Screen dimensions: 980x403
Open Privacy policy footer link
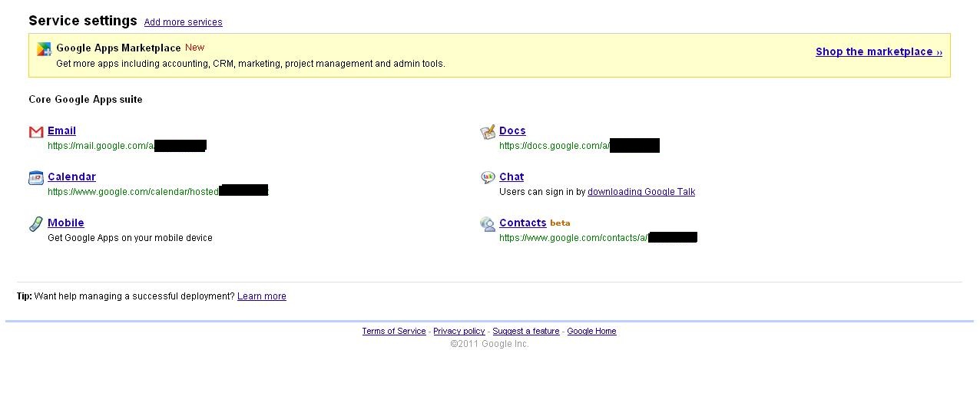(x=459, y=331)
